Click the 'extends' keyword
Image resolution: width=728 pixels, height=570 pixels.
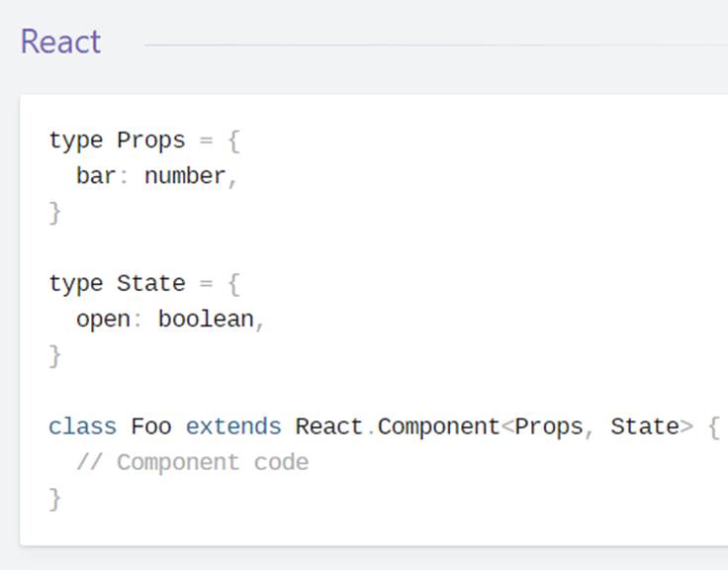(232, 427)
